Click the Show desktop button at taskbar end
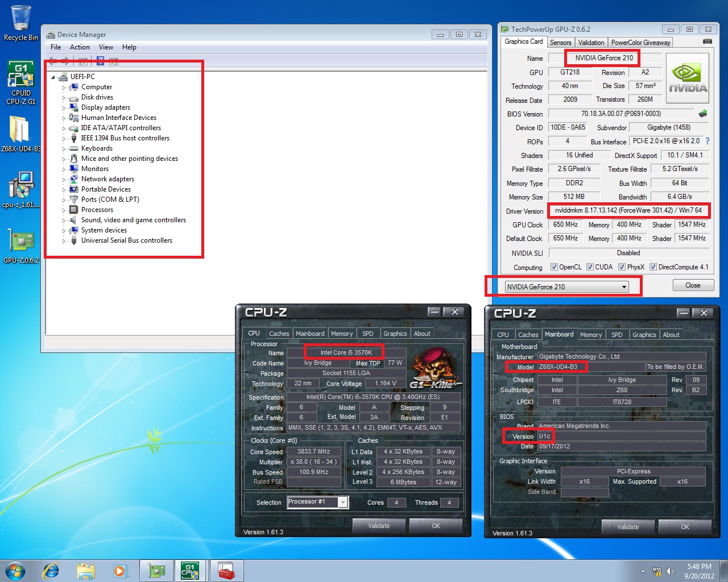The width and height of the screenshot is (728, 582). tap(724, 571)
